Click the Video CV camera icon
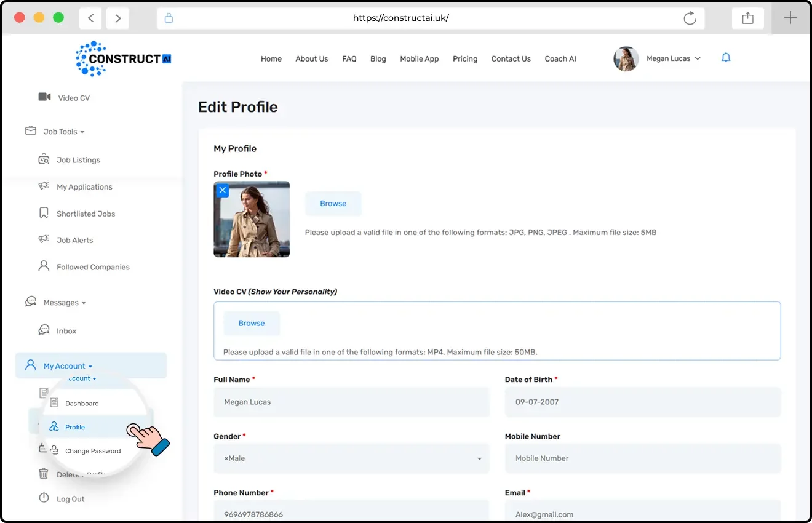The height and width of the screenshot is (523, 812). (44, 97)
